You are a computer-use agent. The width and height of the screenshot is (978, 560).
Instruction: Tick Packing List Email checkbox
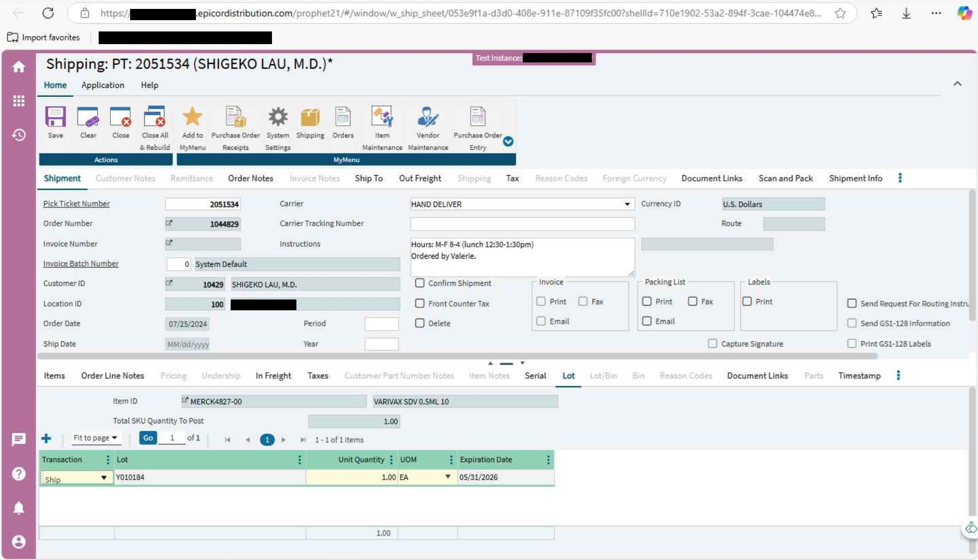647,321
